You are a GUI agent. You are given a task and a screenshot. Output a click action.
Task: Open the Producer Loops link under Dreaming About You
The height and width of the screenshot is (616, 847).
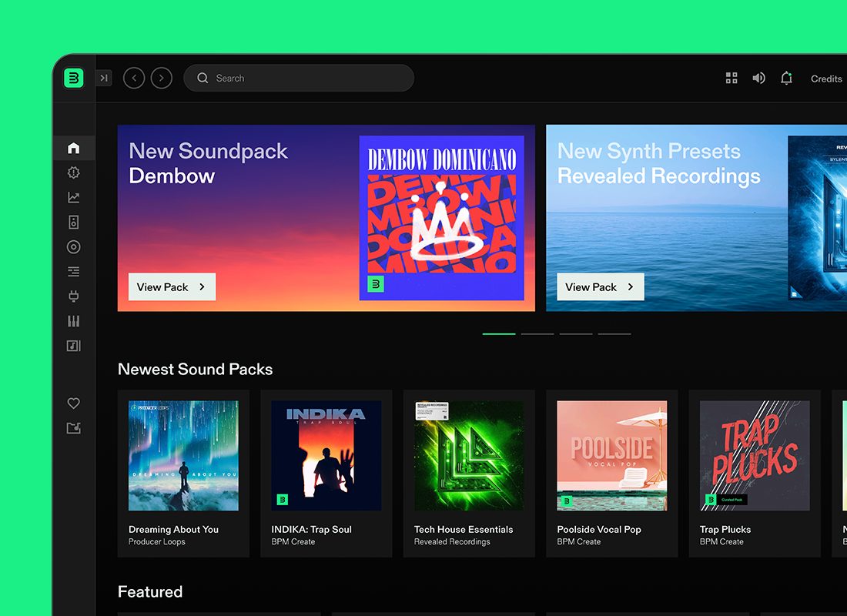tap(157, 542)
